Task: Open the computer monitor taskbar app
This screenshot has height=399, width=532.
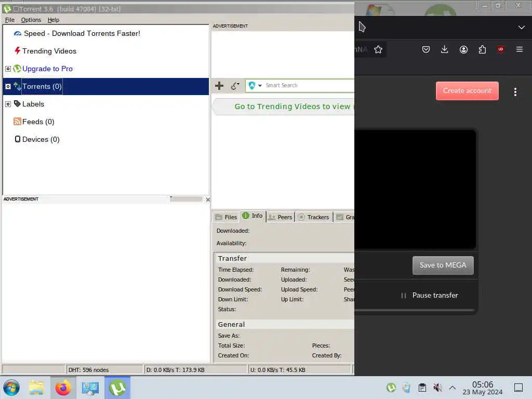Action: point(90,388)
